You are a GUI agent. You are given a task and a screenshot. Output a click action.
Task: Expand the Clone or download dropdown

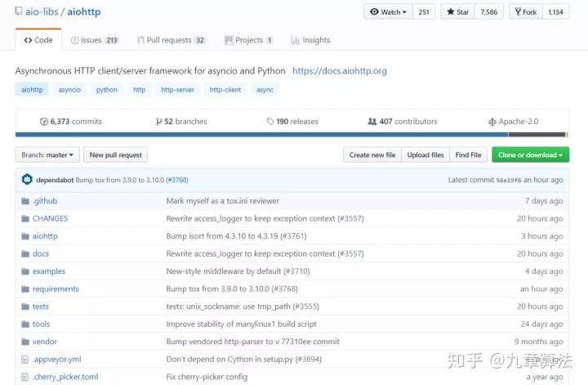pyautogui.click(x=530, y=155)
